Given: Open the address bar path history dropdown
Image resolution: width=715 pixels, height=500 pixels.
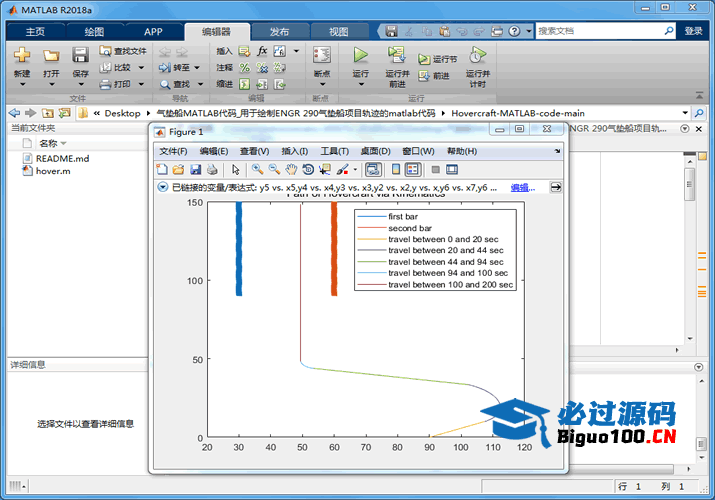Looking at the screenshot, I should [x=685, y=113].
